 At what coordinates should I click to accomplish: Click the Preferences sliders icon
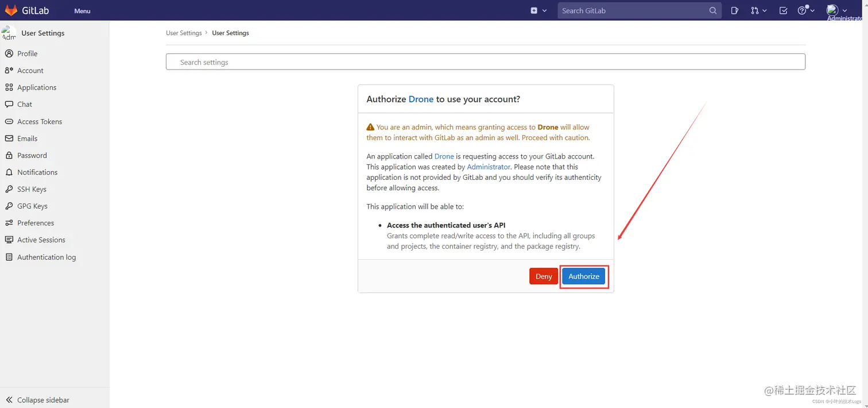pos(9,223)
